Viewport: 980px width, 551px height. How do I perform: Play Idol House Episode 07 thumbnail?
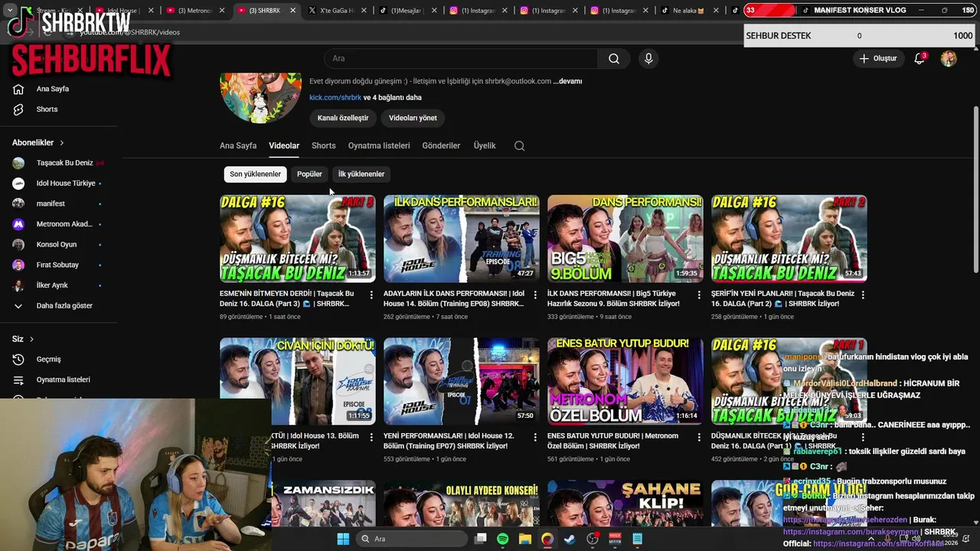[x=462, y=381]
